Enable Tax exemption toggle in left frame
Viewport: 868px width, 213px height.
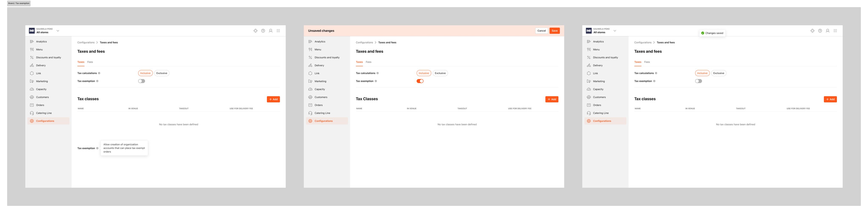point(142,81)
